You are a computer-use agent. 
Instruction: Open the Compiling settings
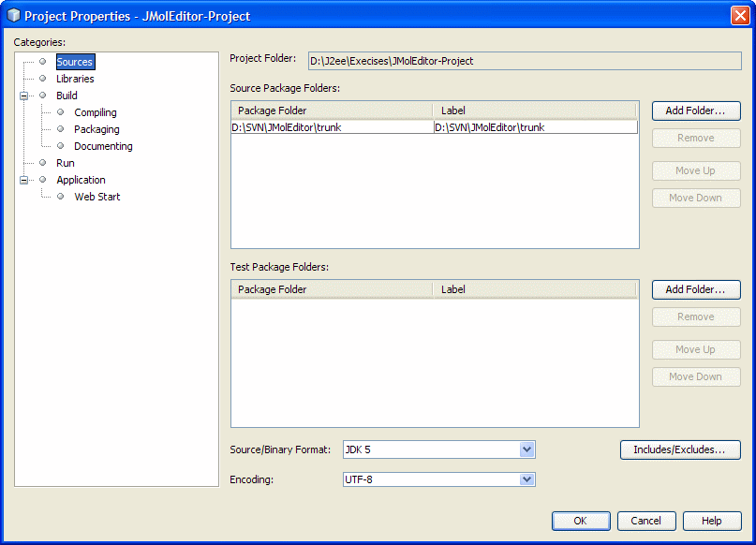coord(96,112)
